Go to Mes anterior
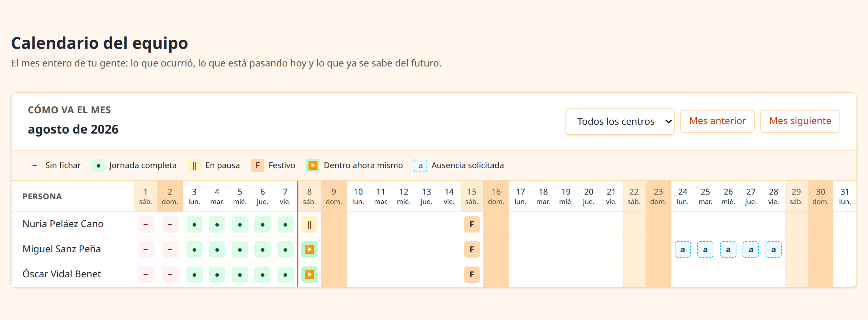This screenshot has width=868, height=320. coord(717,121)
